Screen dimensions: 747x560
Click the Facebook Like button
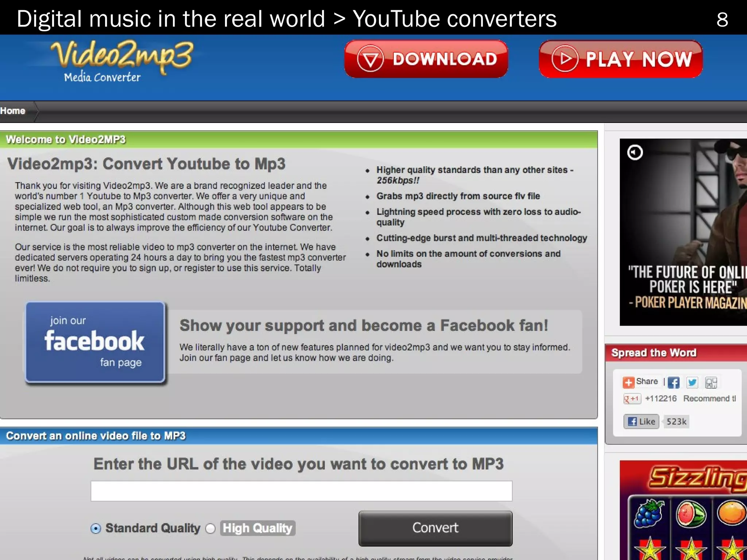[641, 421]
